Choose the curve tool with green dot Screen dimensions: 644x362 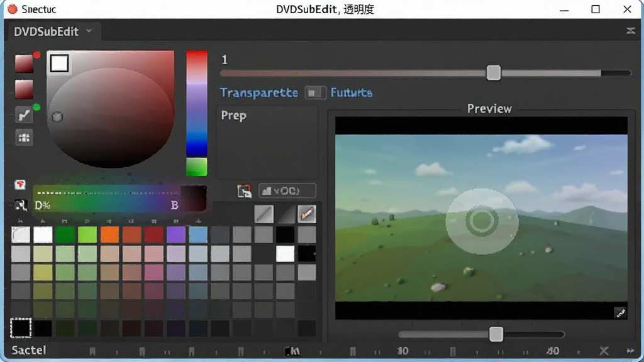pos(24,115)
